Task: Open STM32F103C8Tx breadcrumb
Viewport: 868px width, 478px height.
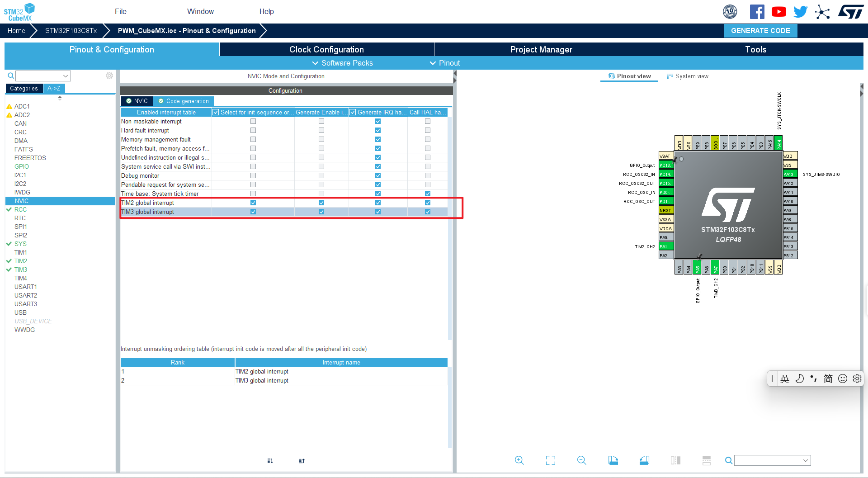Action: tap(71, 31)
